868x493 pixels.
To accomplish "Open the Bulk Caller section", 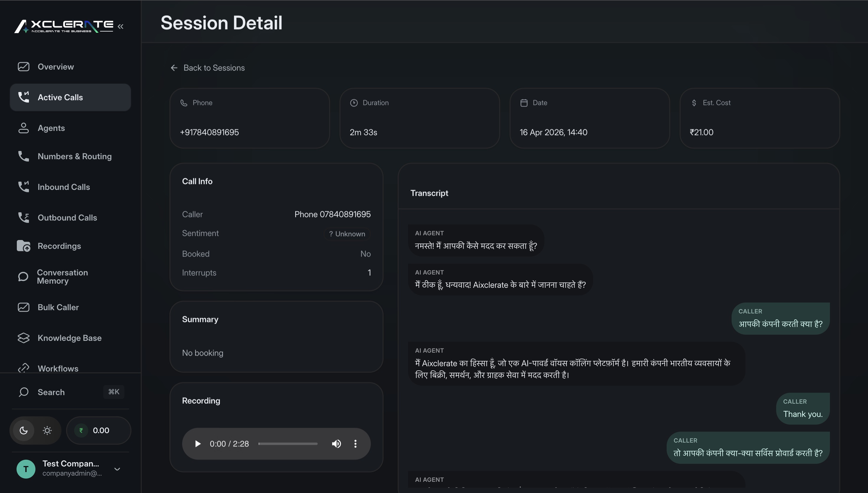I will [x=23, y=307].
